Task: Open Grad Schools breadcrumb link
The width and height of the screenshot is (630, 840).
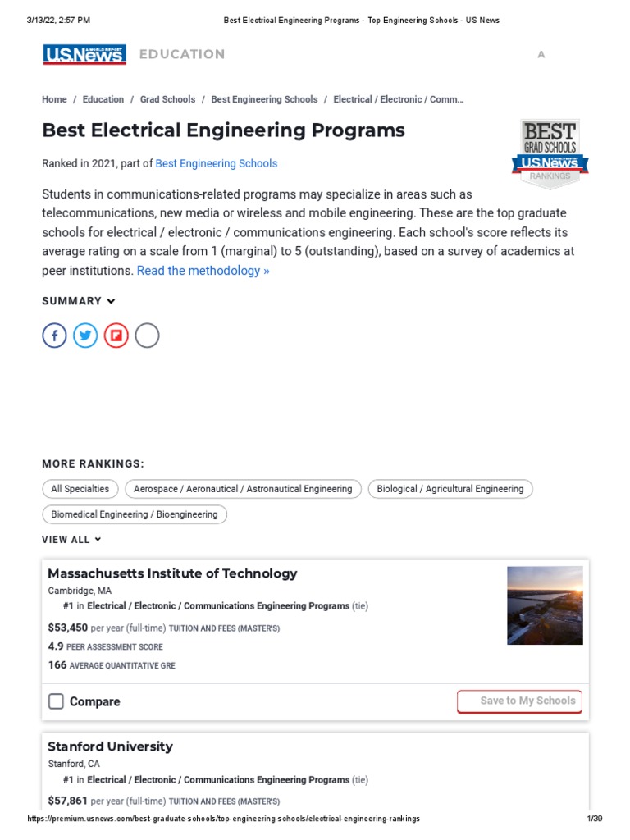Action: point(167,99)
